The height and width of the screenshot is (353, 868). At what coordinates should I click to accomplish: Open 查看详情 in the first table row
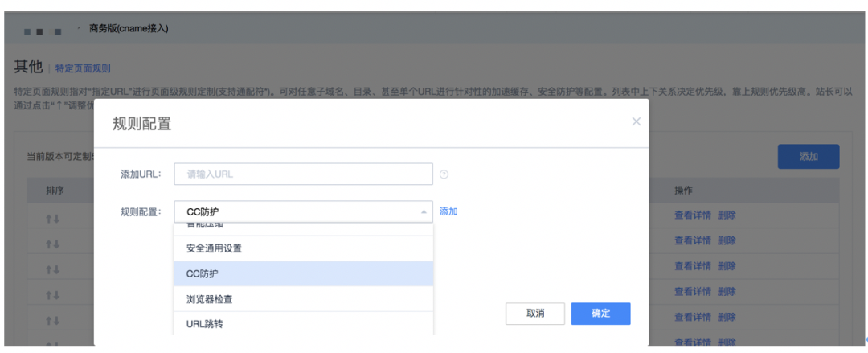click(692, 215)
